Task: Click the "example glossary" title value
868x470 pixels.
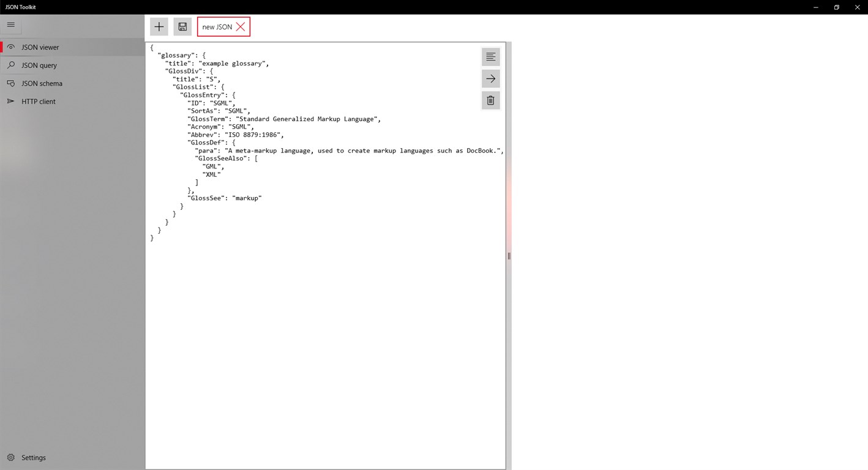Action: 232,63
